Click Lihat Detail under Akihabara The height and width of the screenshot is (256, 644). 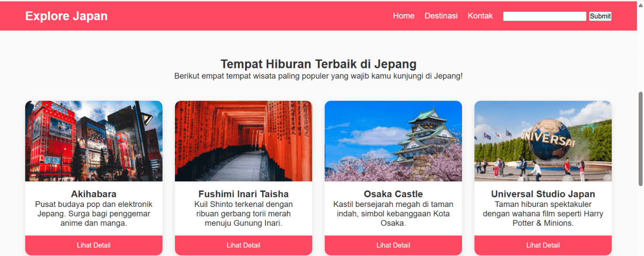[x=94, y=245]
